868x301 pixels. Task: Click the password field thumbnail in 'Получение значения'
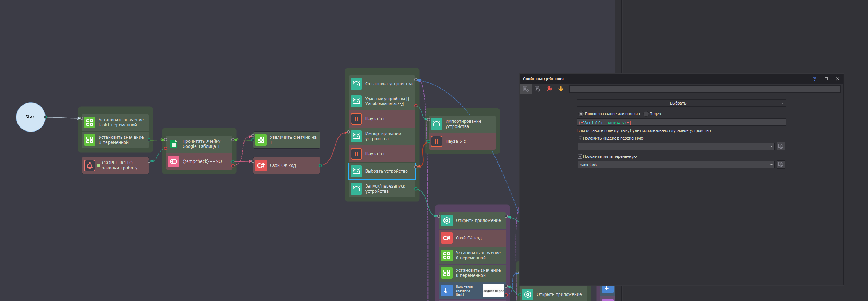(493, 290)
